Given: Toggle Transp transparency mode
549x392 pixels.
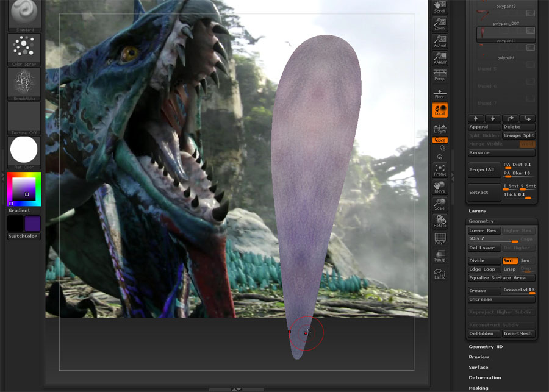Looking at the screenshot, I should click(440, 256).
